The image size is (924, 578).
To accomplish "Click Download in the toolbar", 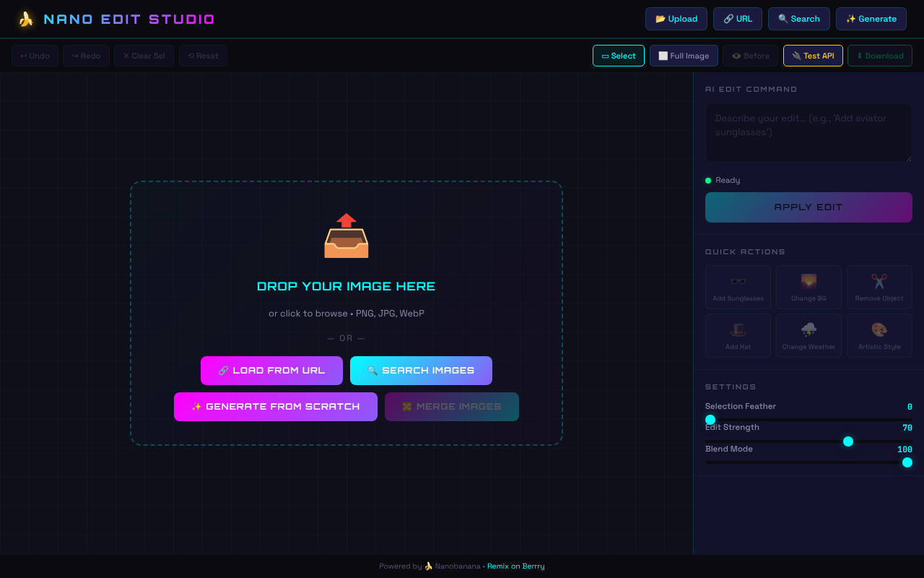I will point(879,56).
